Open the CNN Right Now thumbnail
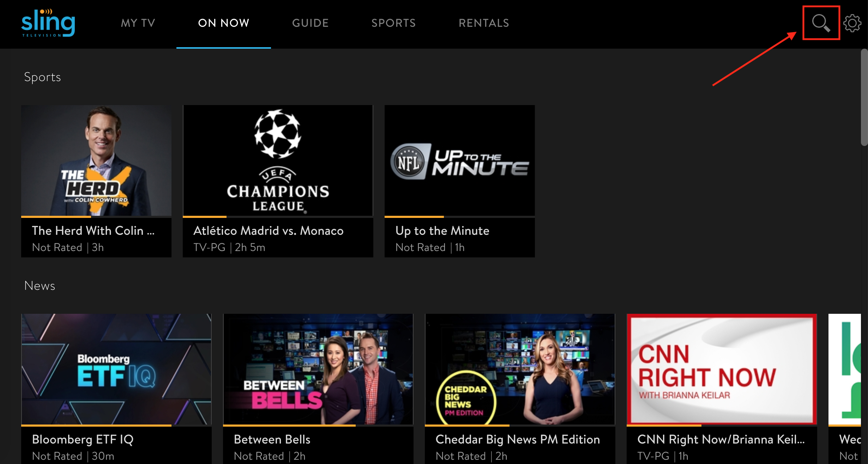This screenshot has height=464, width=868. 722,369
